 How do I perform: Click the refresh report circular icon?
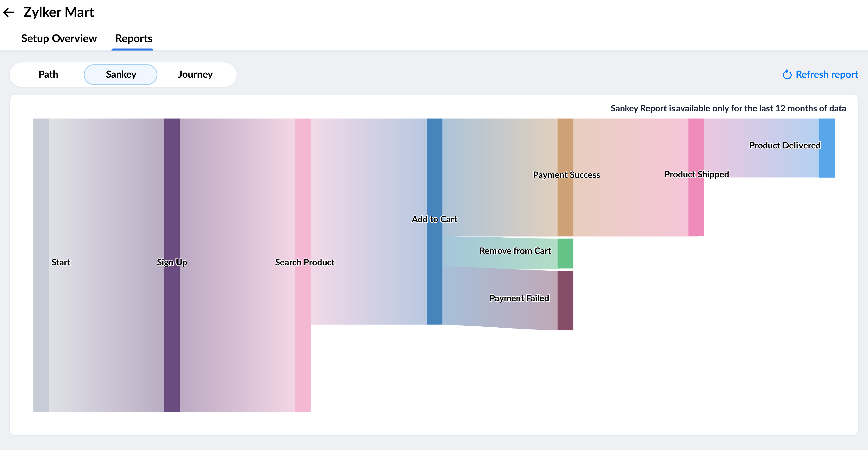(x=787, y=75)
